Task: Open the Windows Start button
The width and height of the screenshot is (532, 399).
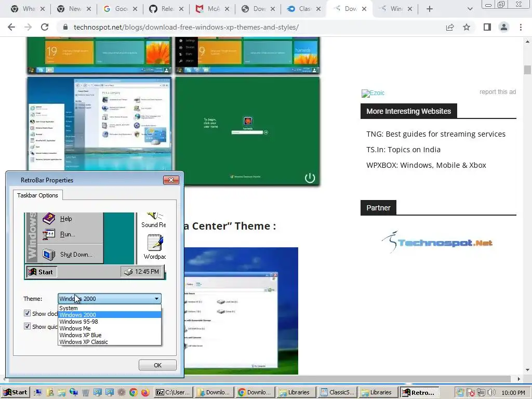Action: [15, 393]
